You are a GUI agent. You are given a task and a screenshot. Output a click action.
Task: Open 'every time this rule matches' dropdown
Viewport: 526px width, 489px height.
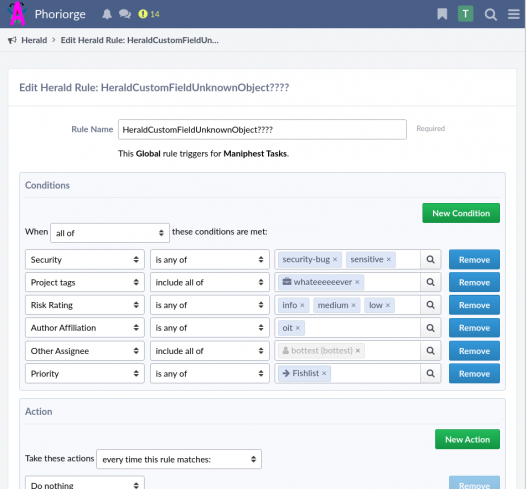point(179,459)
